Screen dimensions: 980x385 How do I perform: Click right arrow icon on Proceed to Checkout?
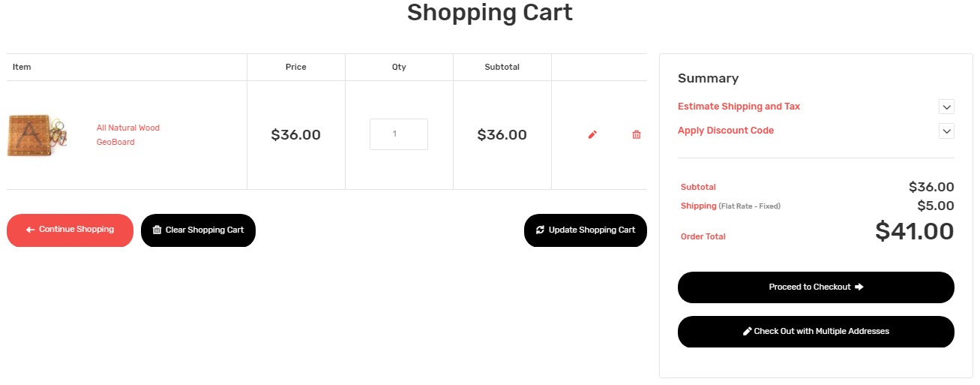859,287
